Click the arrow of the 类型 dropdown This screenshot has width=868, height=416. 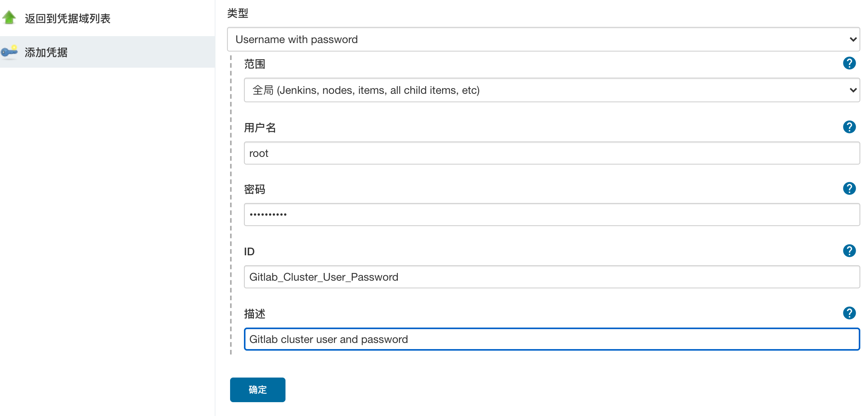(x=853, y=39)
